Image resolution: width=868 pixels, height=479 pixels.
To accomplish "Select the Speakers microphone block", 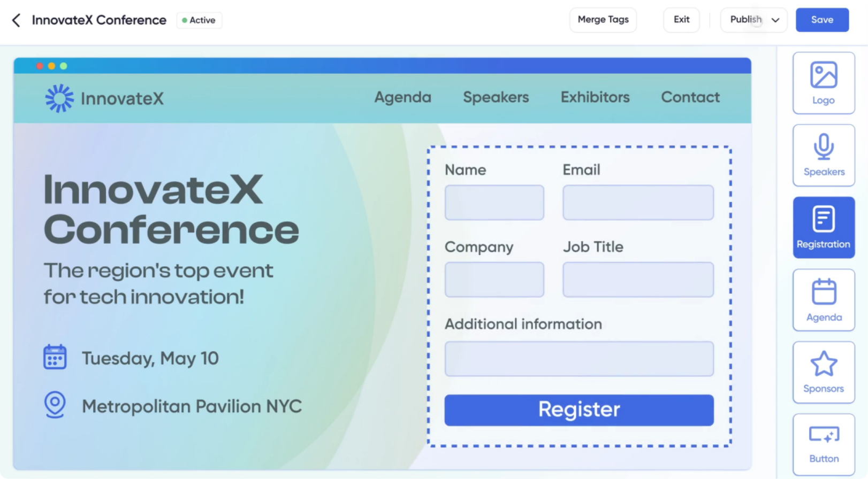I will pos(824,156).
